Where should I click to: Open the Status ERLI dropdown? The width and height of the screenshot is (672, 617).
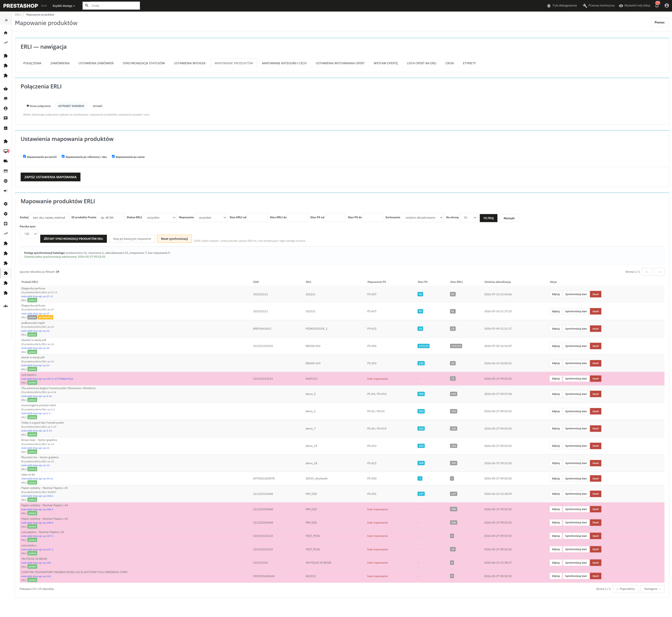click(160, 218)
